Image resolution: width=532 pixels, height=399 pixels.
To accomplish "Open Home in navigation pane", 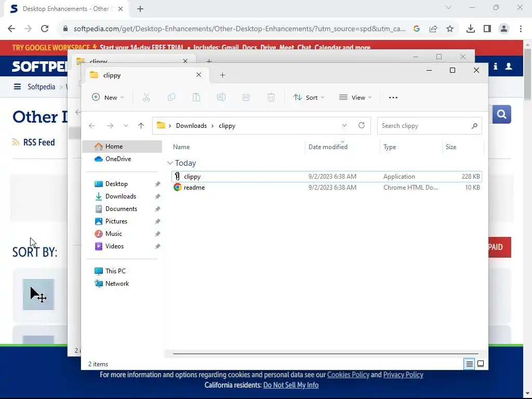I will point(122,147).
